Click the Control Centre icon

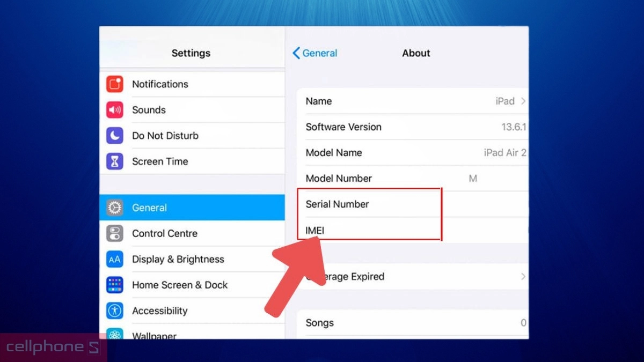tap(114, 233)
